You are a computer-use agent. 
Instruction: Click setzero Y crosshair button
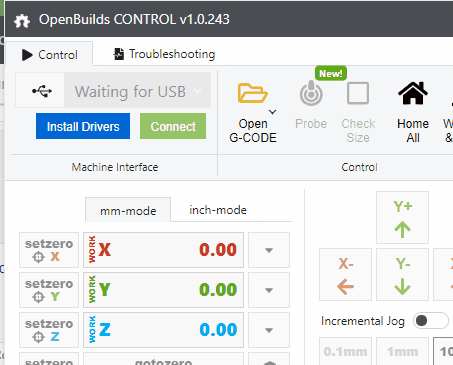click(49, 290)
